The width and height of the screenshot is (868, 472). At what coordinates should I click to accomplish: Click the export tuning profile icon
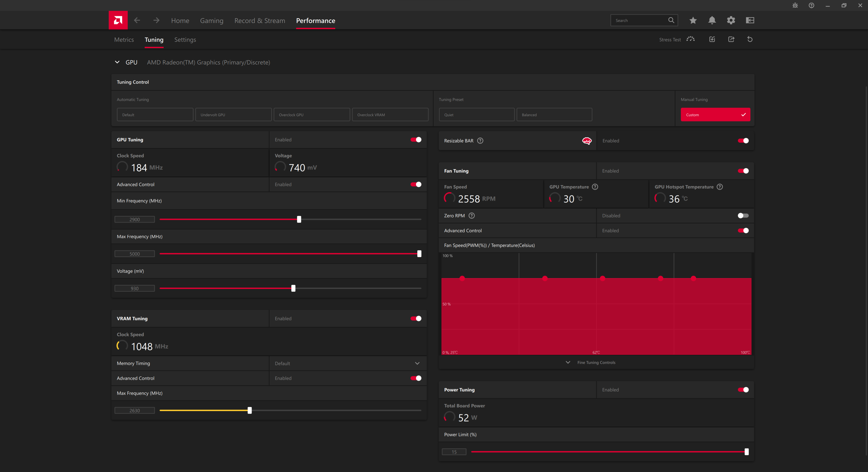coord(731,39)
